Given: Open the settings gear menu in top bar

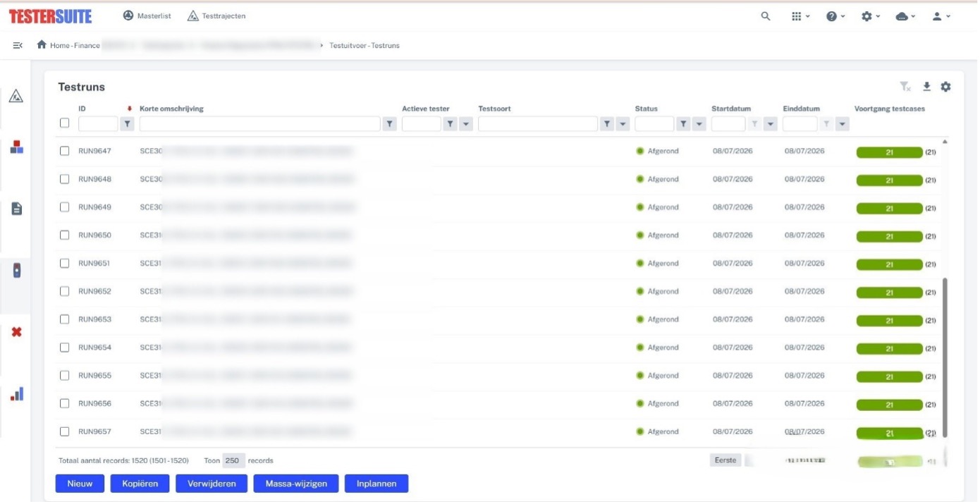Looking at the screenshot, I should pos(871,16).
